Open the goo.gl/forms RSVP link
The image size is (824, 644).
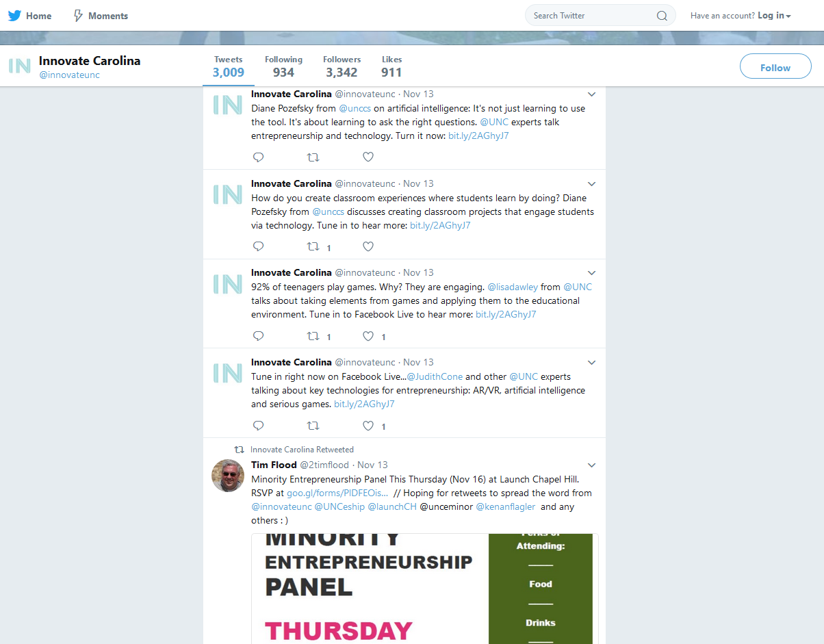point(337,493)
